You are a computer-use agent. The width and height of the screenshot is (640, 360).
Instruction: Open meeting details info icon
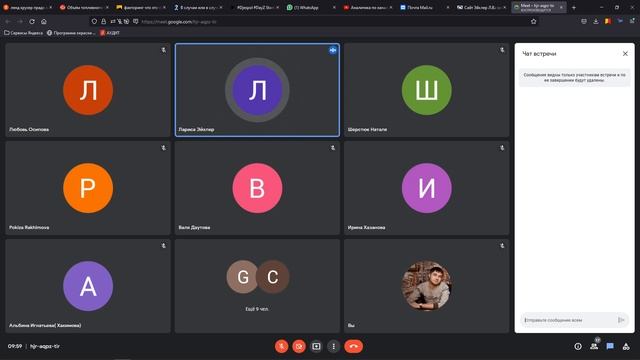point(578,346)
